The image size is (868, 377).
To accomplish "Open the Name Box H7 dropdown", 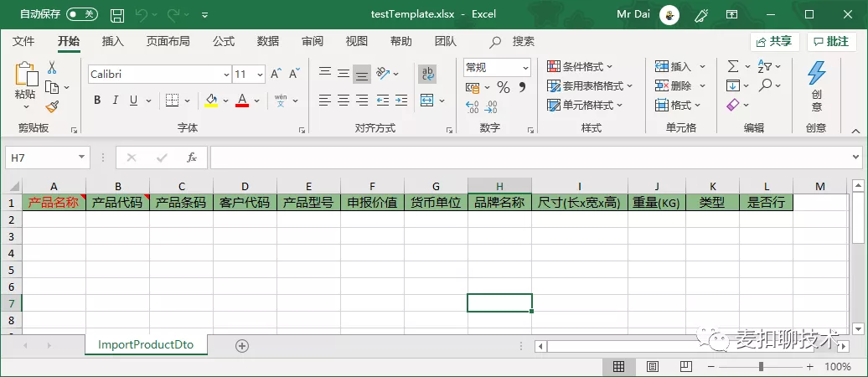I will pos(82,158).
